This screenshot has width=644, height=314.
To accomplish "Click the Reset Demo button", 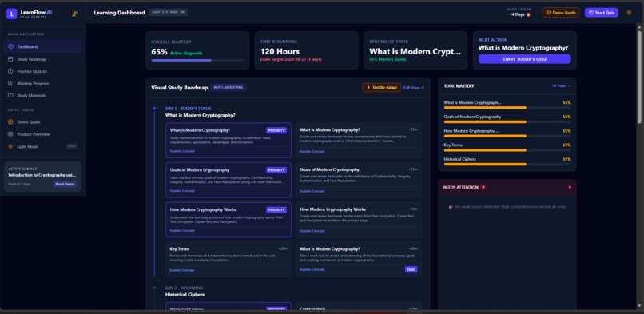I will [x=65, y=184].
